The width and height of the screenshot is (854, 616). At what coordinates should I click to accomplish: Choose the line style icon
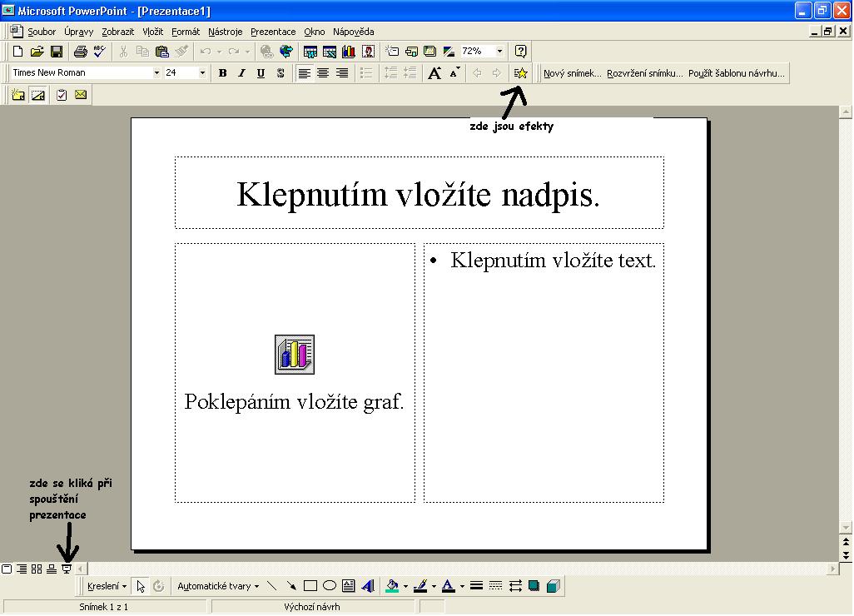[x=477, y=586]
